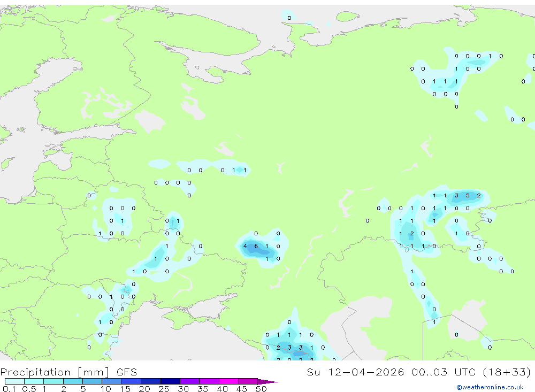Click the 'Precipitation [mm] GFS' title text
This screenshot has width=535, height=392.
pos(69,372)
